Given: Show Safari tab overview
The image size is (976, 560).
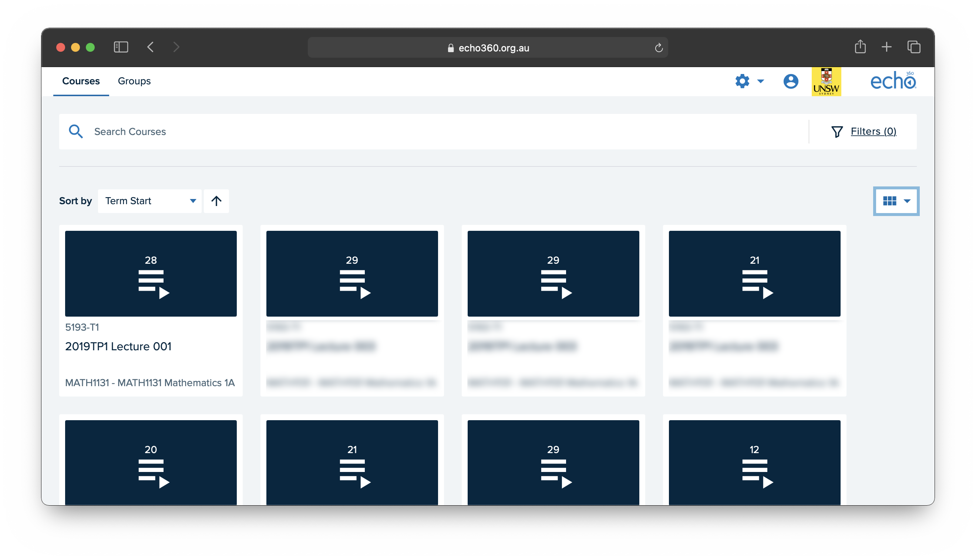Looking at the screenshot, I should point(914,47).
